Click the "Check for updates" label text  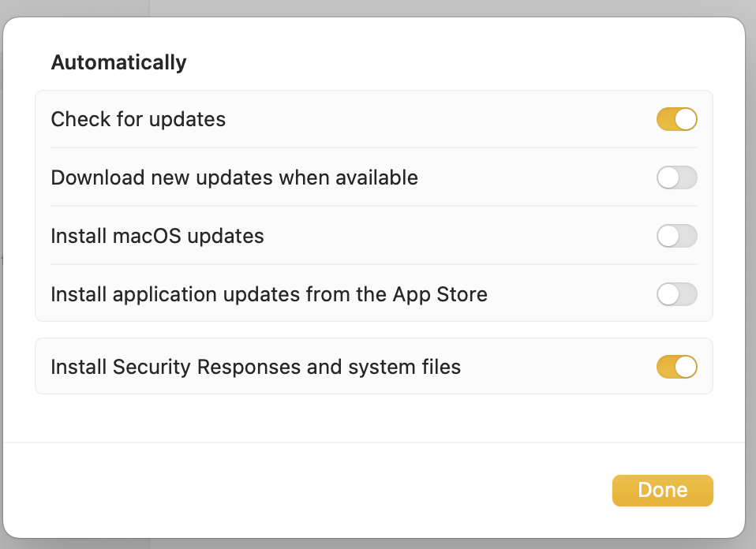coord(138,119)
